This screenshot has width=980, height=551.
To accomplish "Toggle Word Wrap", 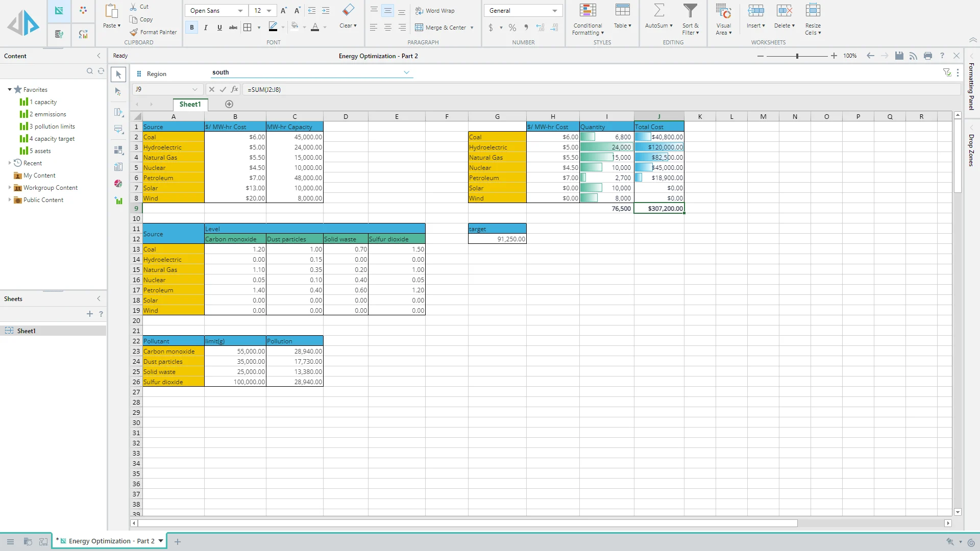I will 435,11.
